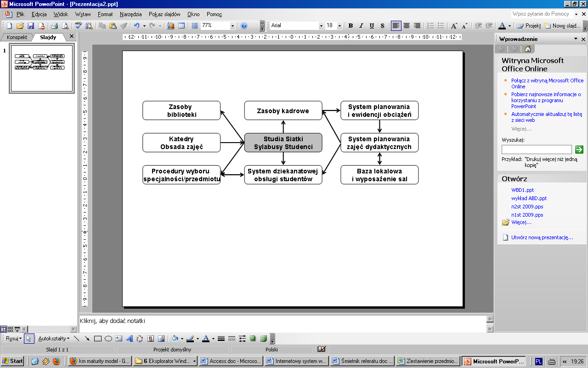Toggle the Select Objects pointer tool
The width and height of the screenshot is (588, 368).
tap(29, 339)
